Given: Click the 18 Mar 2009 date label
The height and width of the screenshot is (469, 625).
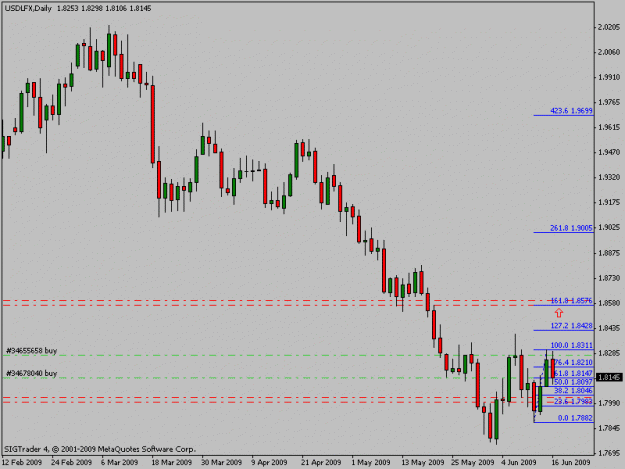Looking at the screenshot, I should point(171,462).
